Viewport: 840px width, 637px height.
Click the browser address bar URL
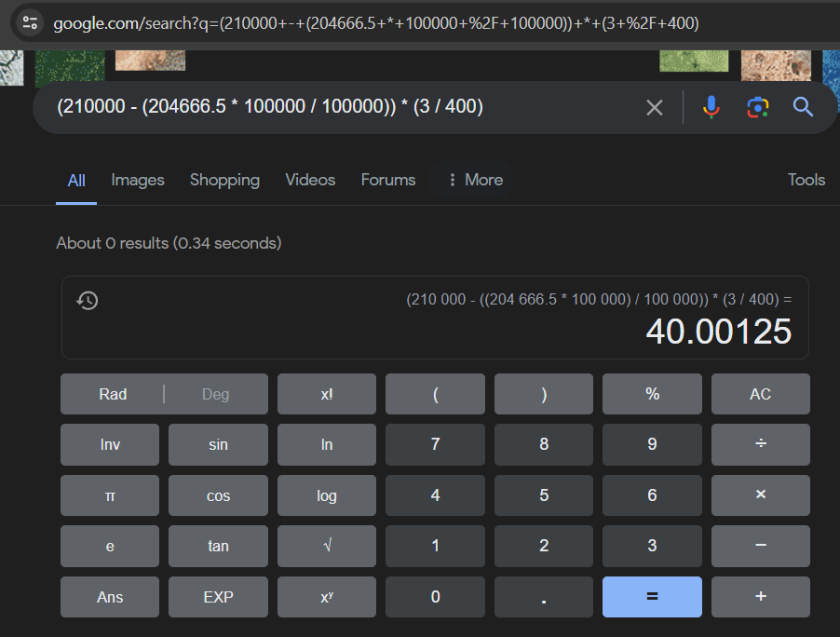pyautogui.click(x=376, y=23)
